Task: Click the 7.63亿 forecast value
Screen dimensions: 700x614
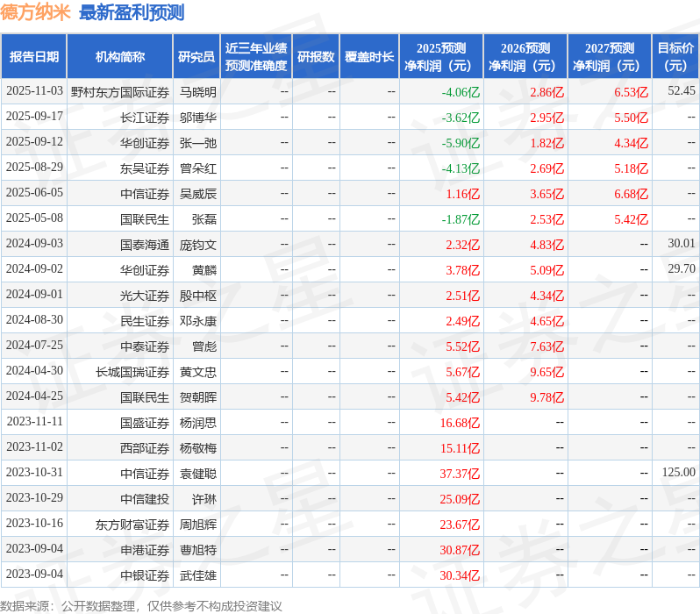Action: 546,346
